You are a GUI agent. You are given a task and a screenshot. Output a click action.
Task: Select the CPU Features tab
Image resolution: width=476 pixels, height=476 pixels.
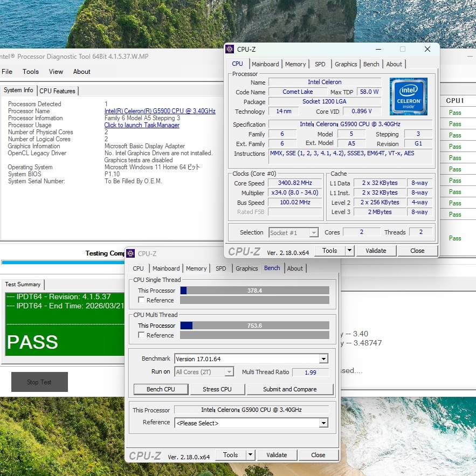pos(58,91)
